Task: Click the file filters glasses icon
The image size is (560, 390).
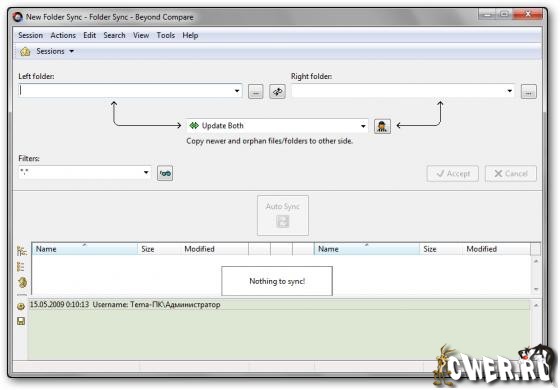Action: tap(165, 173)
